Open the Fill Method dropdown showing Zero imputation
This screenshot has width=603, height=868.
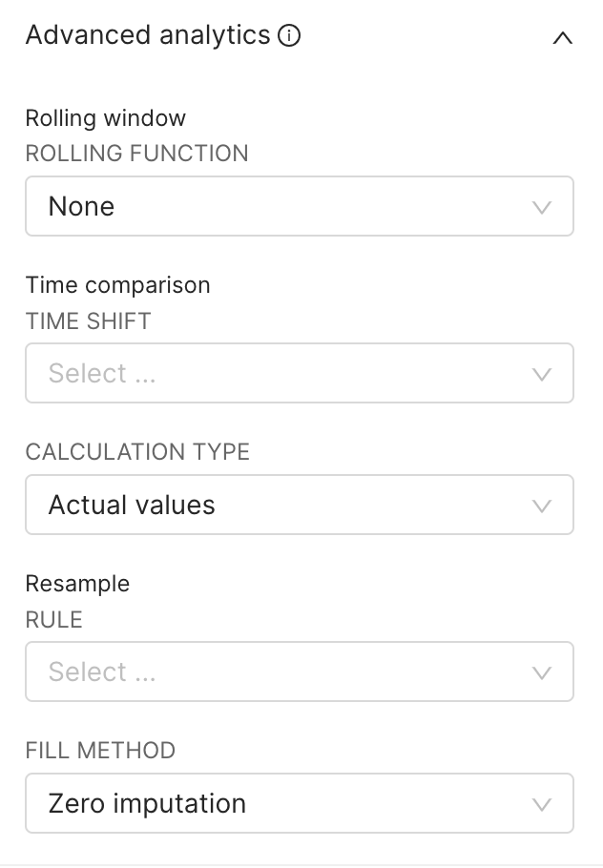300,803
